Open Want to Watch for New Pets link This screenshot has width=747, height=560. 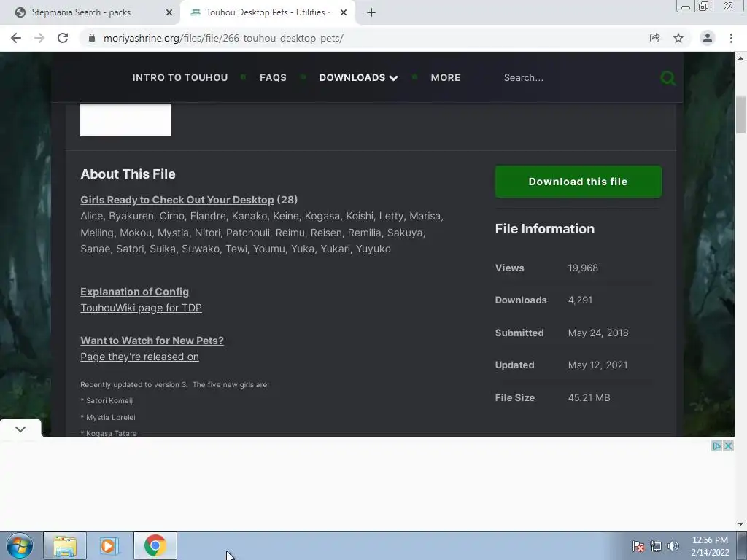[152, 341]
